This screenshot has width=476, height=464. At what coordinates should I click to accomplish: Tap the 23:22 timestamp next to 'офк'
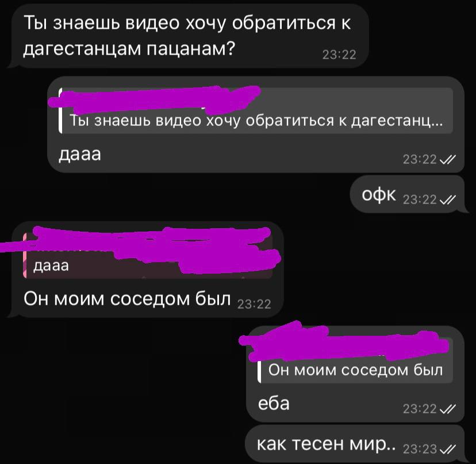[420, 200]
